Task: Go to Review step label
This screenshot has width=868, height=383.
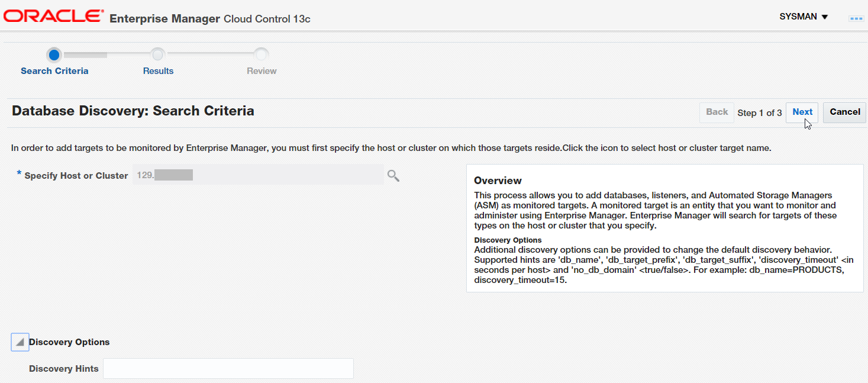Action: click(x=262, y=71)
